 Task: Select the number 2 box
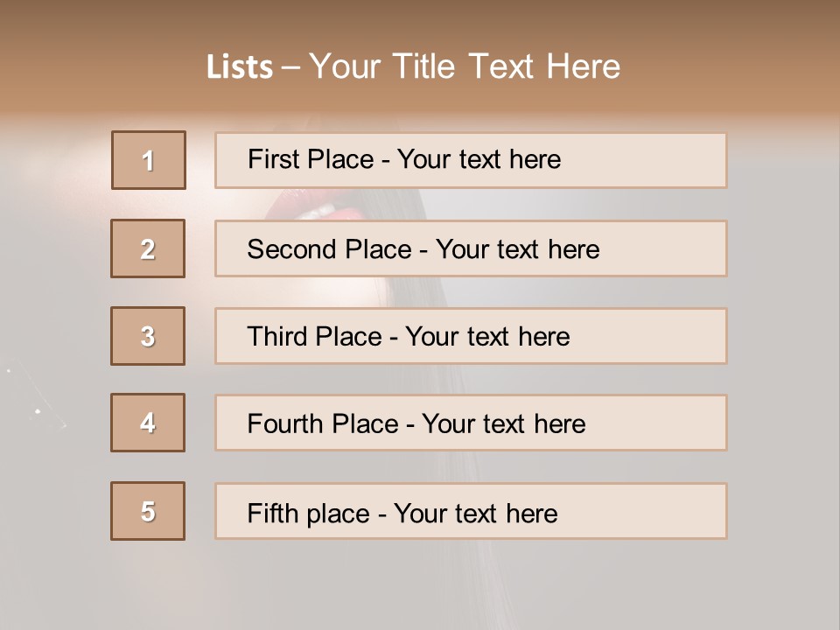point(148,248)
